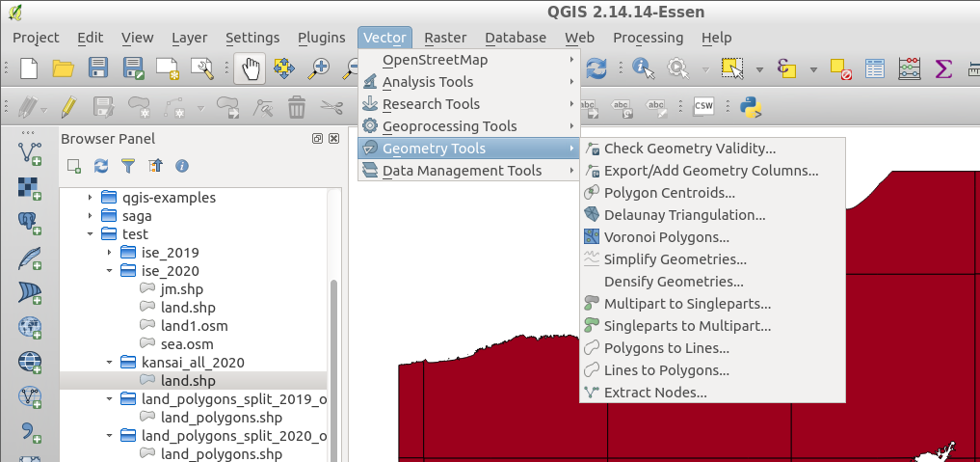The width and height of the screenshot is (980, 462).
Task: Filter the Browser Panel with the funnel icon
Action: click(x=127, y=166)
